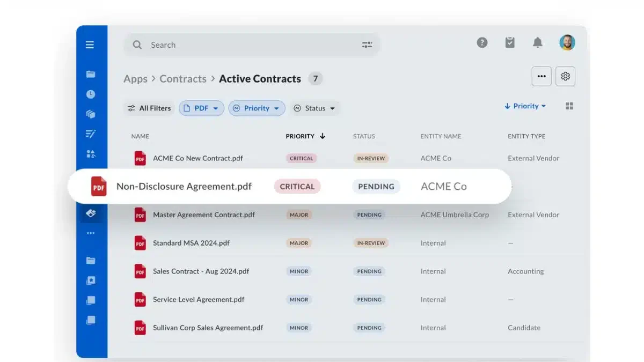Open the search filter sliders icon
This screenshot has width=644, height=362.
pos(367,45)
